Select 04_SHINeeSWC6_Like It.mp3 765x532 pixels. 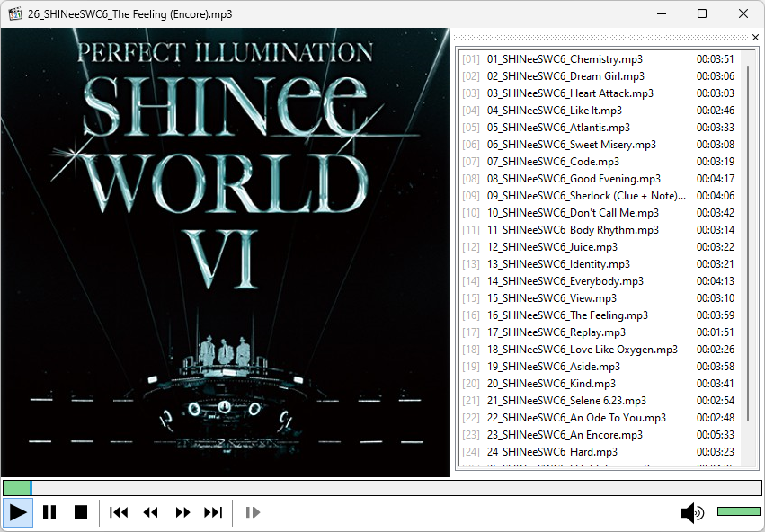coord(600,111)
